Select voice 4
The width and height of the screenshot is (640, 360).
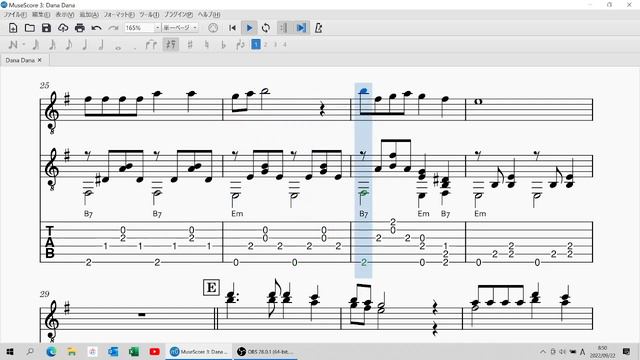[x=285, y=44]
